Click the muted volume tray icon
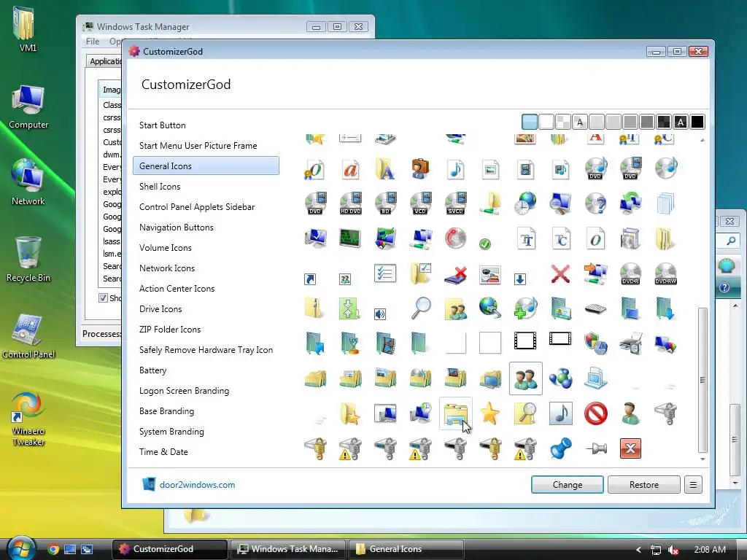Viewport: 747px width, 560px height. point(673,550)
